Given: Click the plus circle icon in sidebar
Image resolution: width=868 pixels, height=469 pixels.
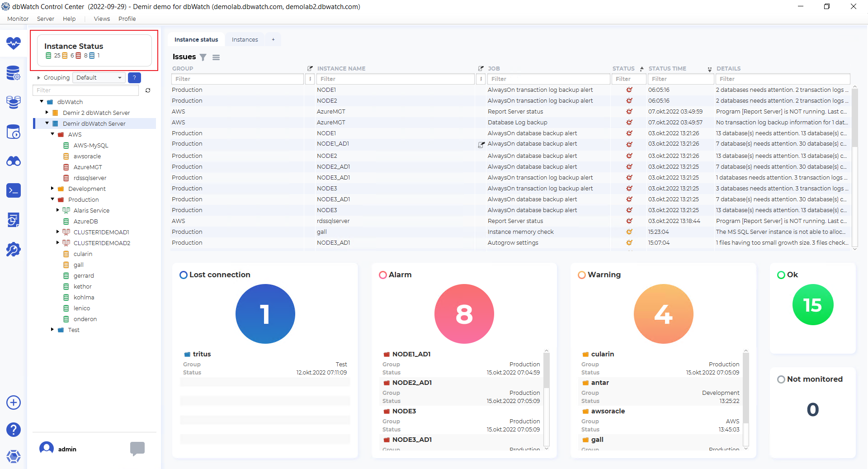Looking at the screenshot, I should 14,403.
